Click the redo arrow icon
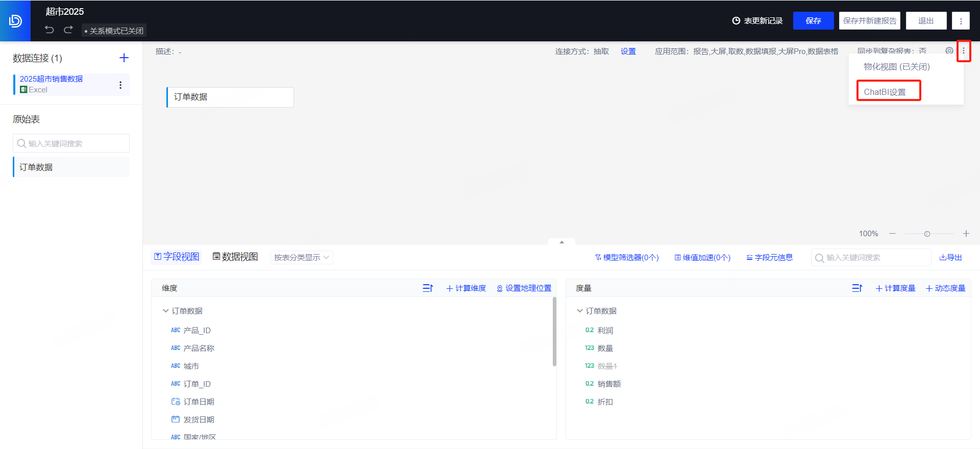980x449 pixels. [68, 30]
